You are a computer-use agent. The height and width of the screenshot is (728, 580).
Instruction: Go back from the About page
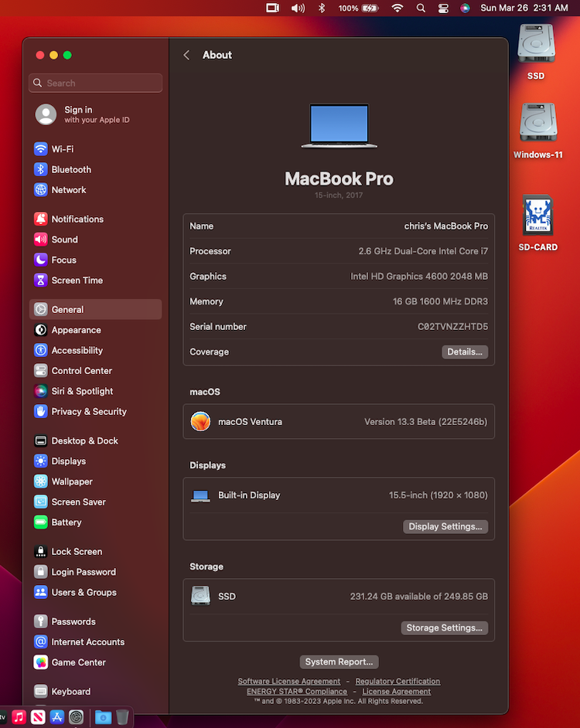click(186, 55)
